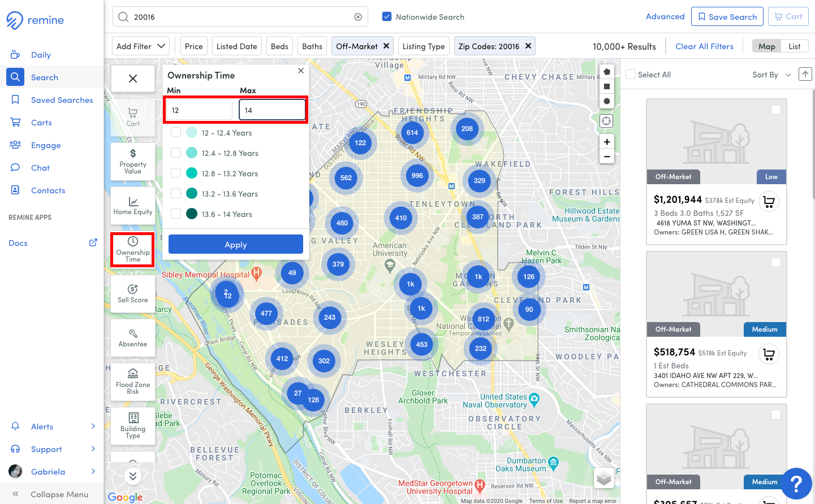Click the 13.6 - 14 Years dark swatch
Image resolution: width=815 pixels, height=504 pixels.
[x=192, y=214]
